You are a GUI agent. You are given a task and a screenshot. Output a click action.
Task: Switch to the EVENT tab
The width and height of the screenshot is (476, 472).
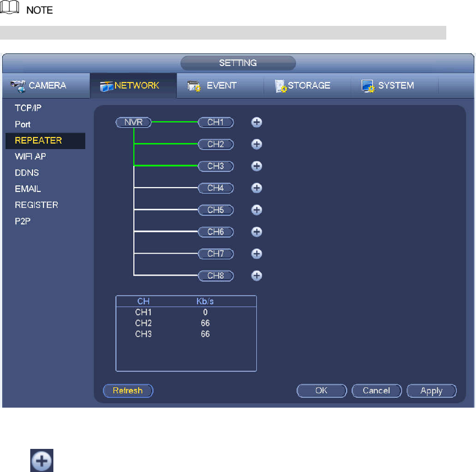click(x=220, y=86)
